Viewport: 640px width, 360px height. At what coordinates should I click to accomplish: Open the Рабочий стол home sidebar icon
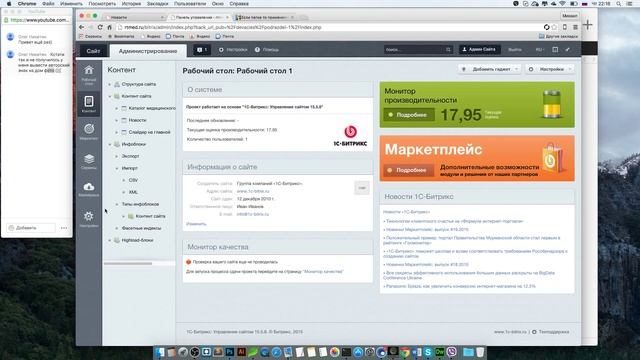click(89, 74)
